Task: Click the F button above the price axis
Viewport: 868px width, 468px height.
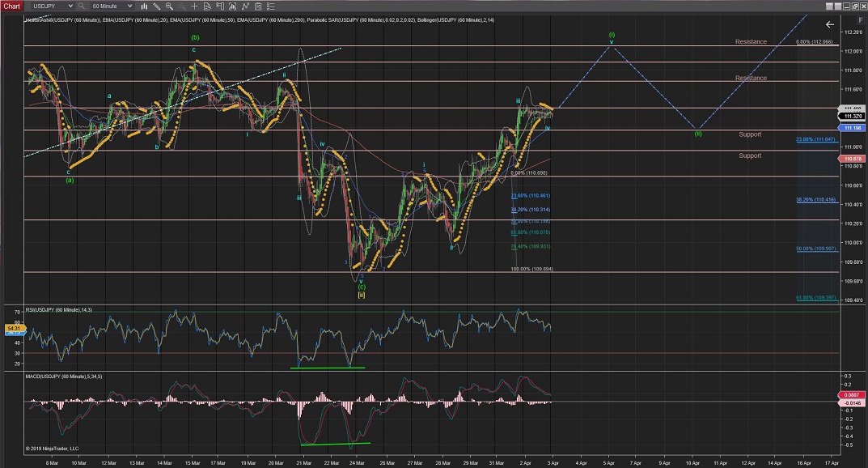Action: point(860,19)
